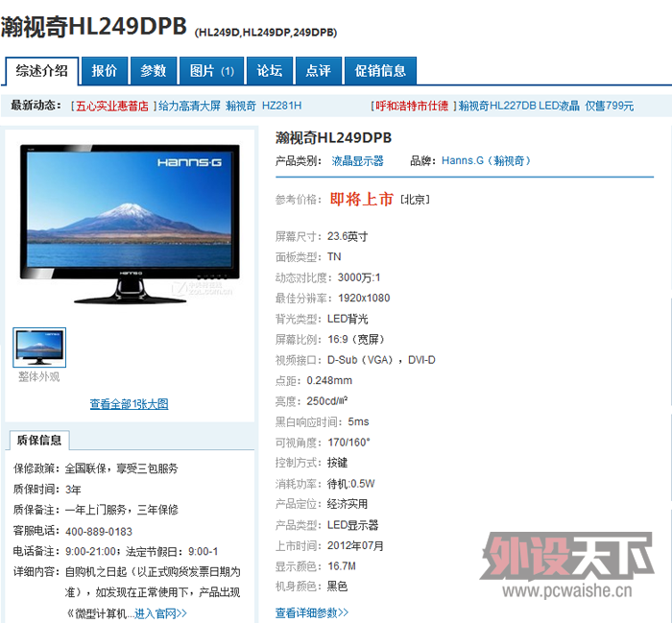Click the 即将上市 price text
Image resolution: width=672 pixels, height=623 pixels.
[362, 200]
